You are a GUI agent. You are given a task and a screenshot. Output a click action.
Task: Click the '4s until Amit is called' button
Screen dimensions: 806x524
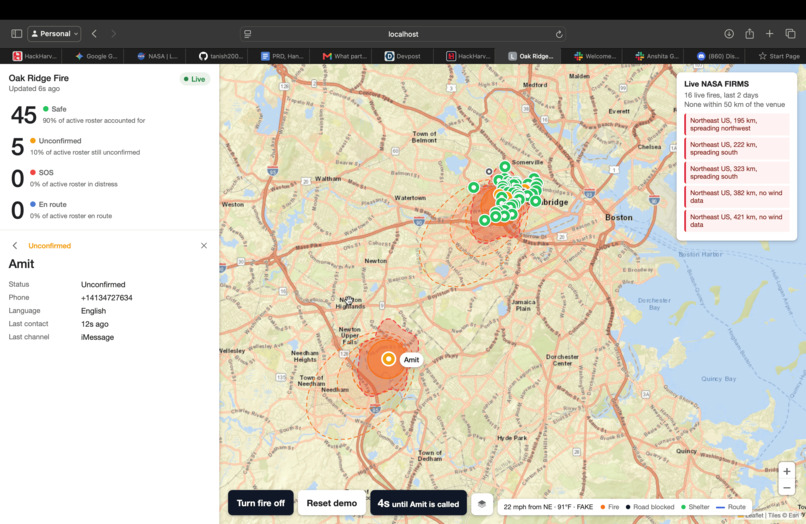pos(418,503)
